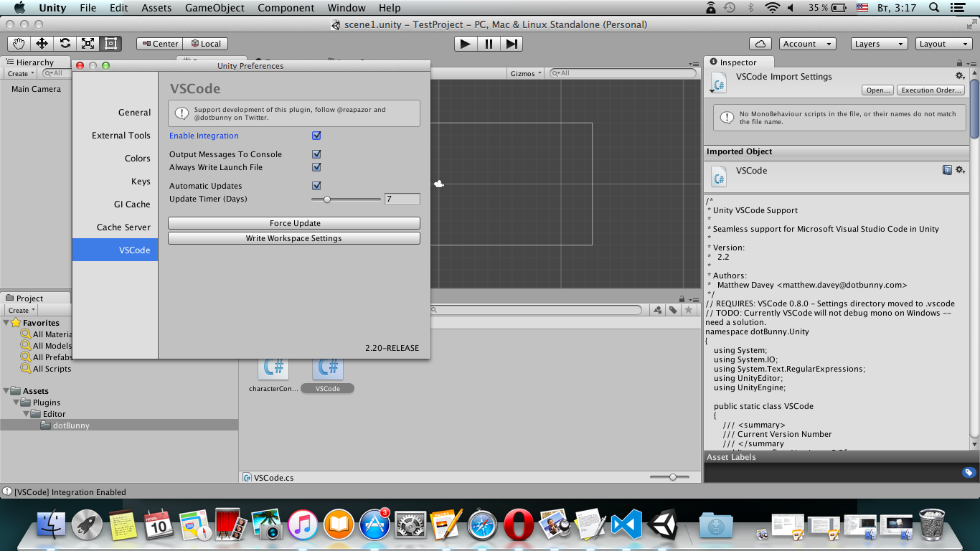Image resolution: width=980 pixels, height=551 pixels.
Task: Select Colors preferences section
Action: tap(115, 159)
